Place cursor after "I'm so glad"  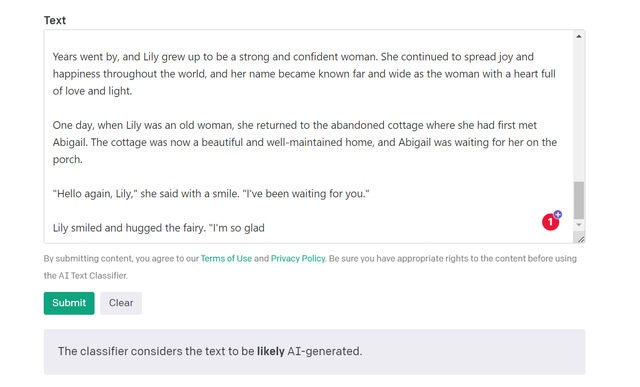tap(265, 228)
